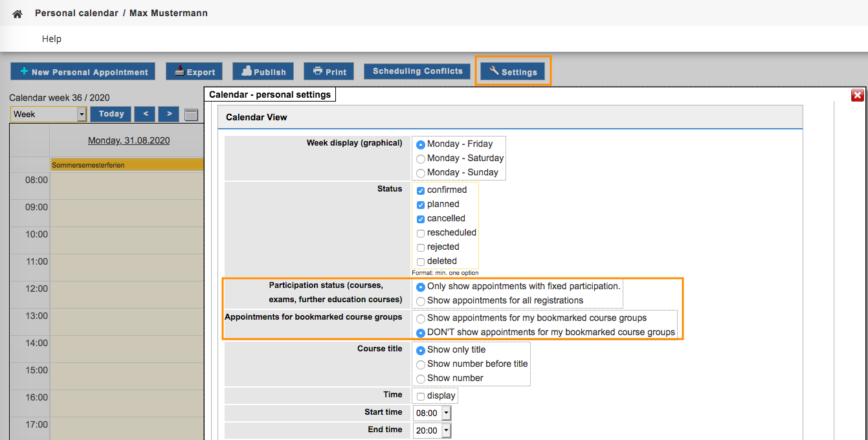
Task: Open the Help menu
Action: point(52,39)
